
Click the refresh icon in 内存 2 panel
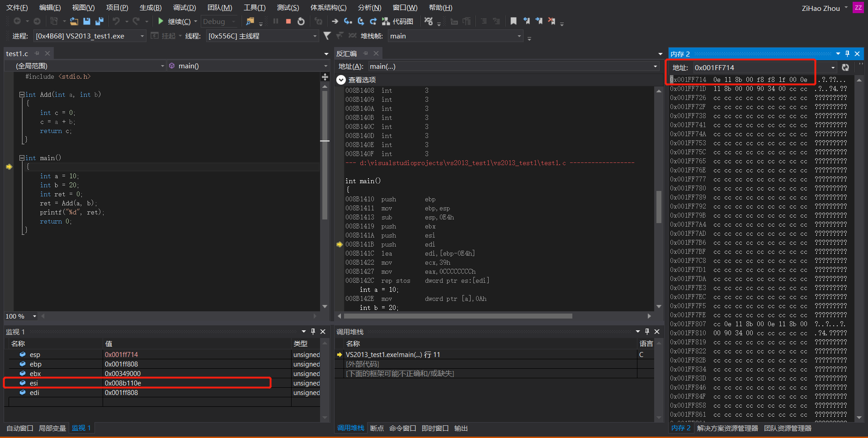click(x=845, y=67)
